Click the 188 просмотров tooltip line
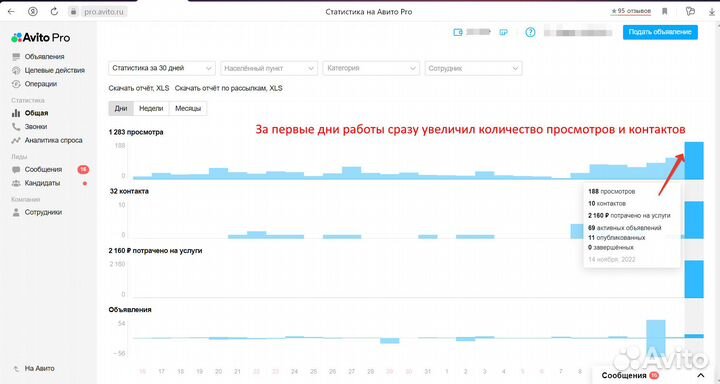Screen dimensions: 720x384 tap(612, 192)
